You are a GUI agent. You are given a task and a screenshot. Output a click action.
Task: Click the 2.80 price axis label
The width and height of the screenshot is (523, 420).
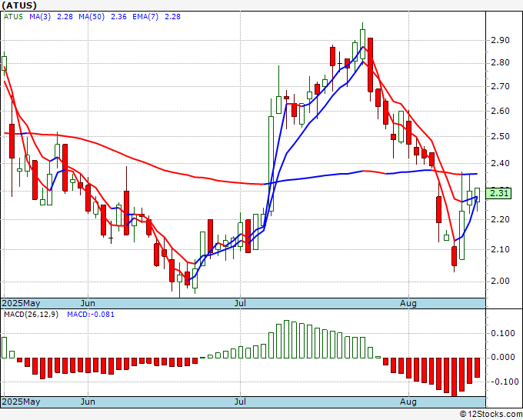coord(501,63)
